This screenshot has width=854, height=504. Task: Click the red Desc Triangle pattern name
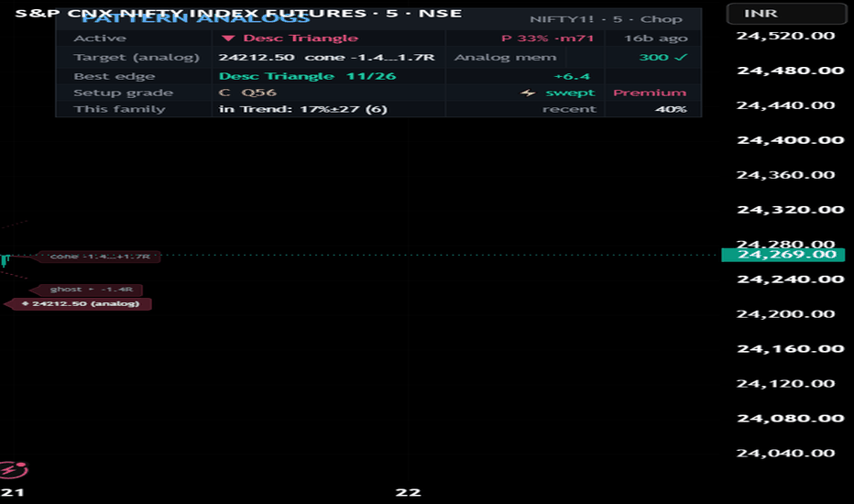click(301, 38)
